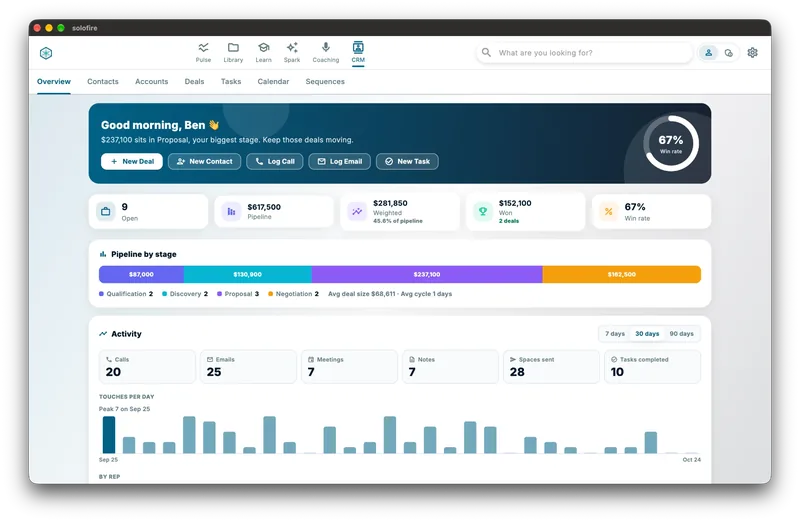
Task: Click the Solofire hexagon logo
Action: point(46,53)
